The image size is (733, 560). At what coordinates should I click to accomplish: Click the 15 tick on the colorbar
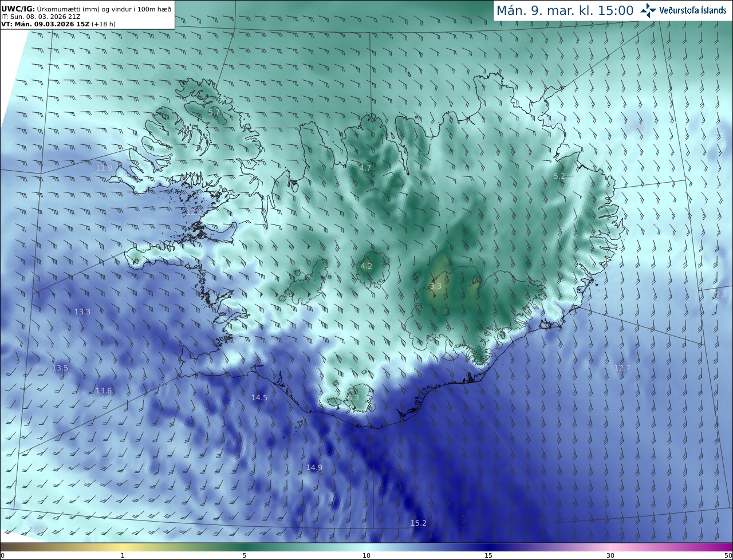coord(488,555)
